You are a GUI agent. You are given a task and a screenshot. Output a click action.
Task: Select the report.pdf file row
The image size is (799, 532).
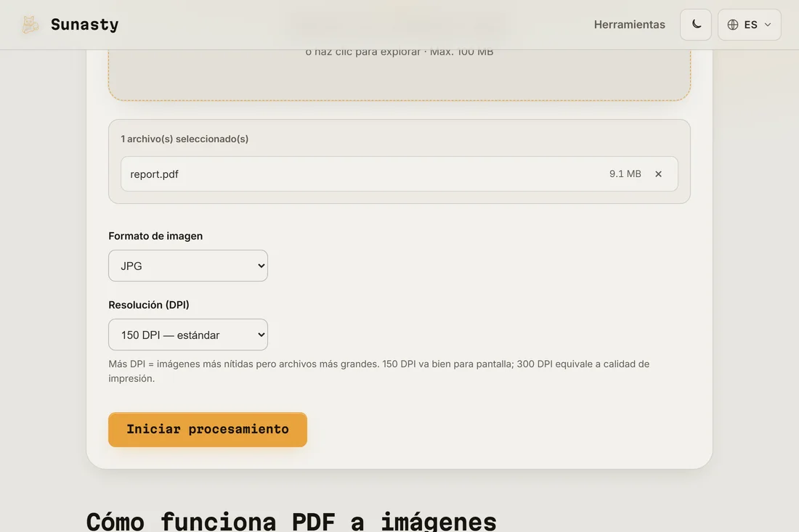pos(399,174)
